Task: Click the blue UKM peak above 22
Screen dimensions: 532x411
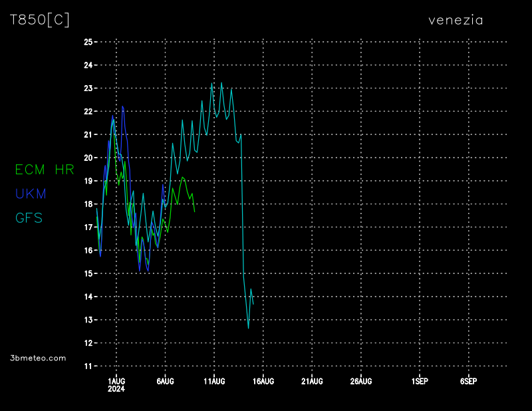Action: (122, 106)
